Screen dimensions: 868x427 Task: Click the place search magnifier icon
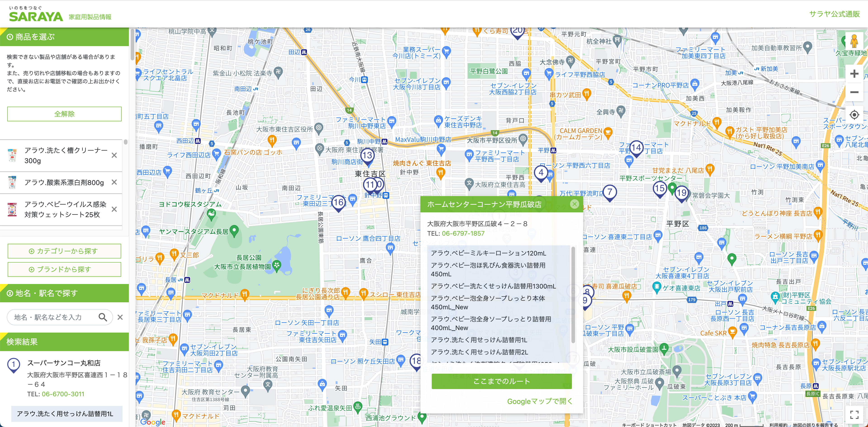pyautogui.click(x=103, y=317)
